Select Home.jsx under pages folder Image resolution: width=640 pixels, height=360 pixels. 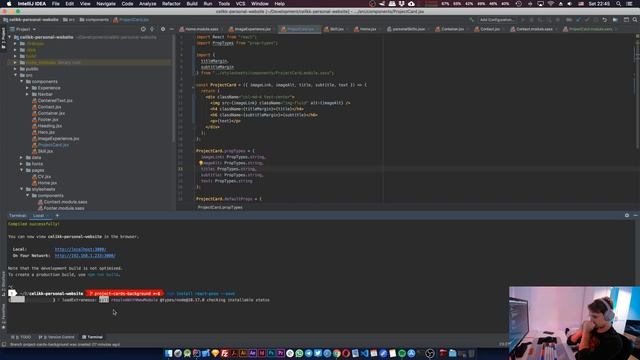click(x=47, y=183)
